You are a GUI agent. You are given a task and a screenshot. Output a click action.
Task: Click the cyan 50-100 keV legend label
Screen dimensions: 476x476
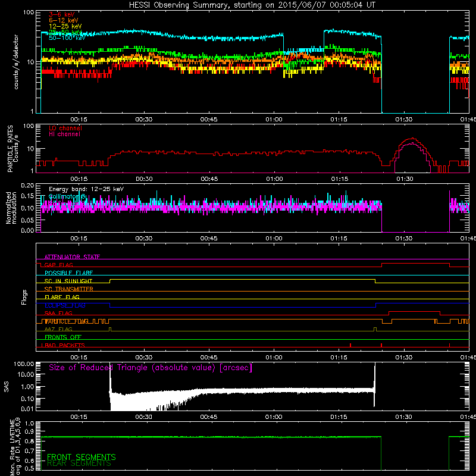(x=67, y=38)
